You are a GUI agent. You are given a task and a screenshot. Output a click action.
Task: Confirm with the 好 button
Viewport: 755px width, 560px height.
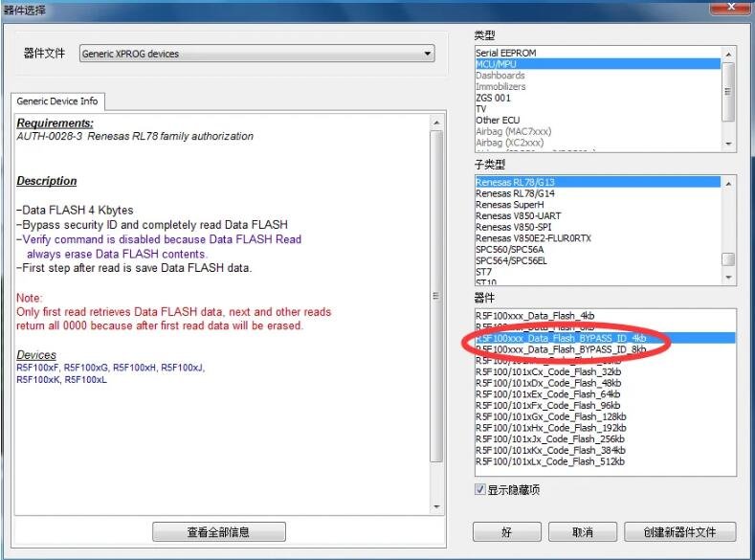506,532
